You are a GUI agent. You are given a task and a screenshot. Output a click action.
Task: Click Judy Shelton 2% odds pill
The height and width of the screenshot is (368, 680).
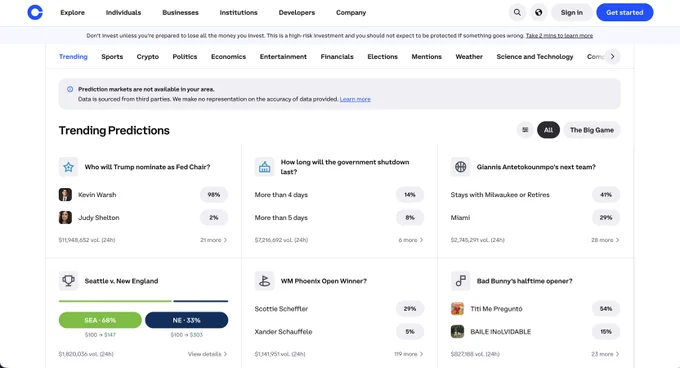[214, 218]
